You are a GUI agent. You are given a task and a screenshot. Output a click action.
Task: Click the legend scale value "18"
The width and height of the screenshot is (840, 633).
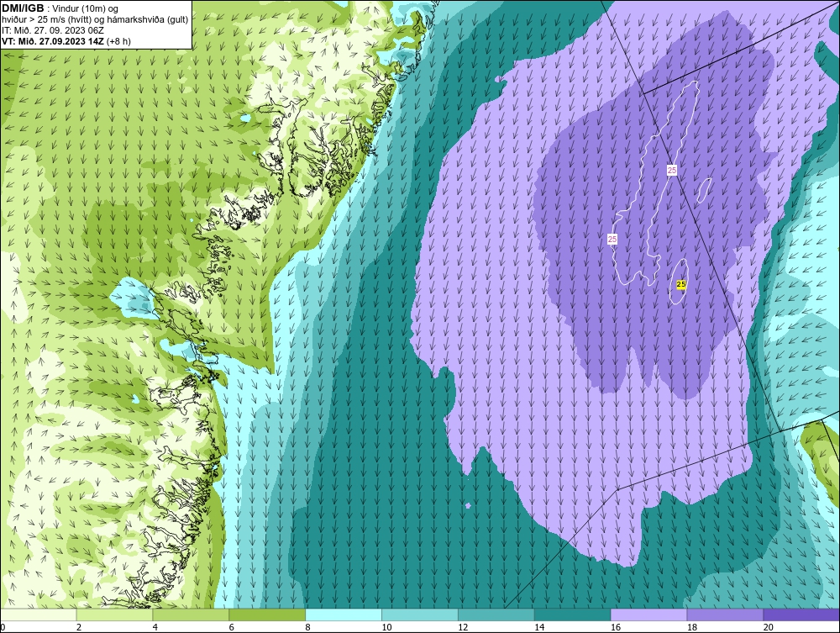pyautogui.click(x=691, y=627)
